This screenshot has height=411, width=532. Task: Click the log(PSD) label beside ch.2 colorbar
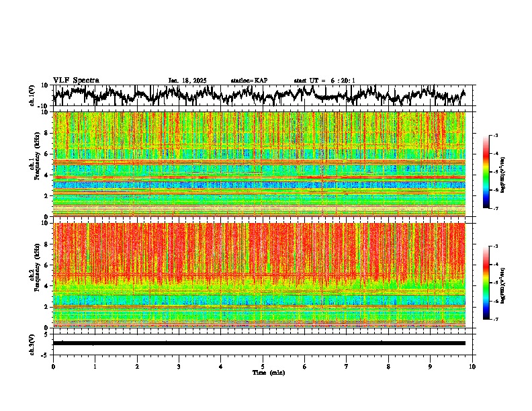pyautogui.click(x=503, y=285)
